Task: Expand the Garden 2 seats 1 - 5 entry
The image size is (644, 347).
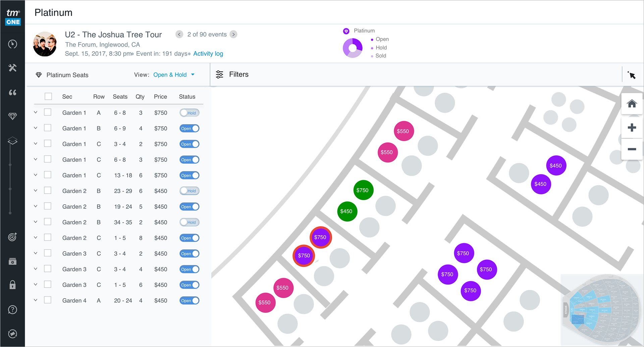Action: tap(36, 238)
